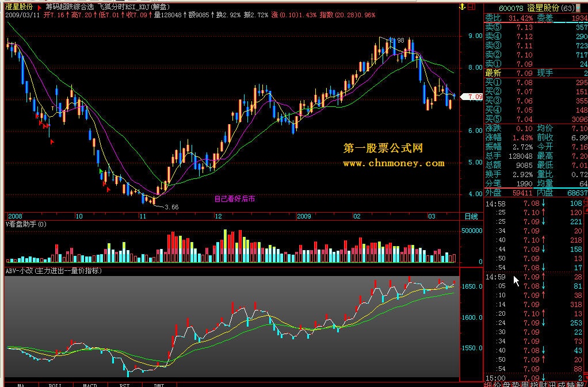Click the V看盘助手(0) volume indicator title
The height and width of the screenshot is (387, 588).
[25, 224]
